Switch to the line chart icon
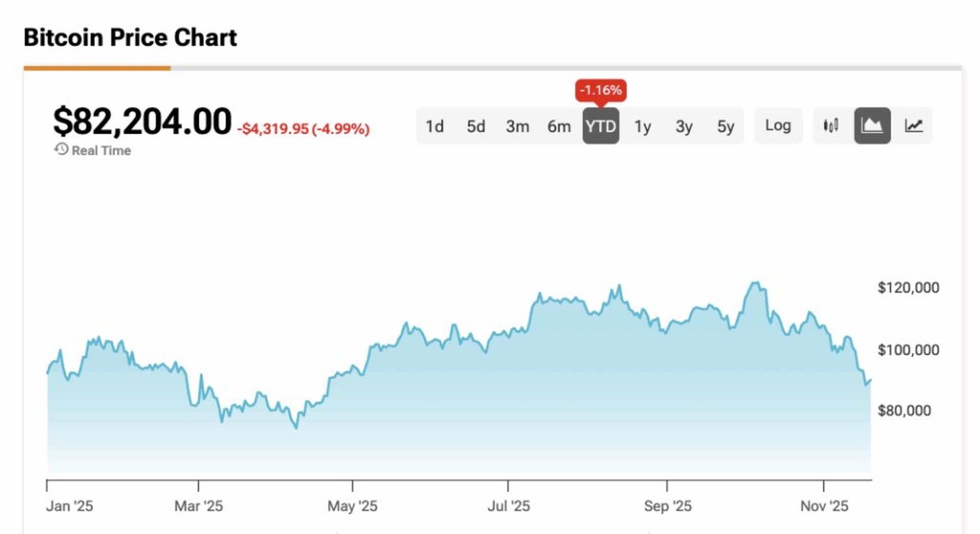 click(914, 126)
